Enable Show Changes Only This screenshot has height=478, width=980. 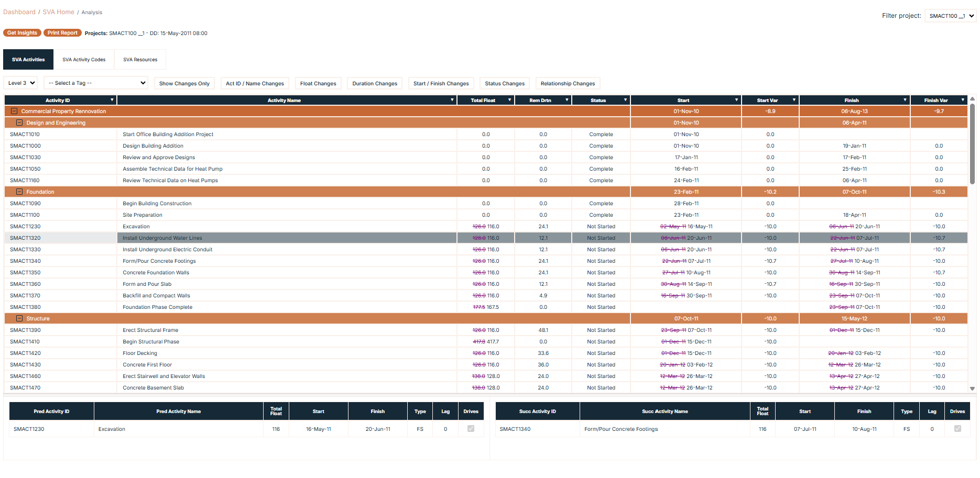coord(184,83)
